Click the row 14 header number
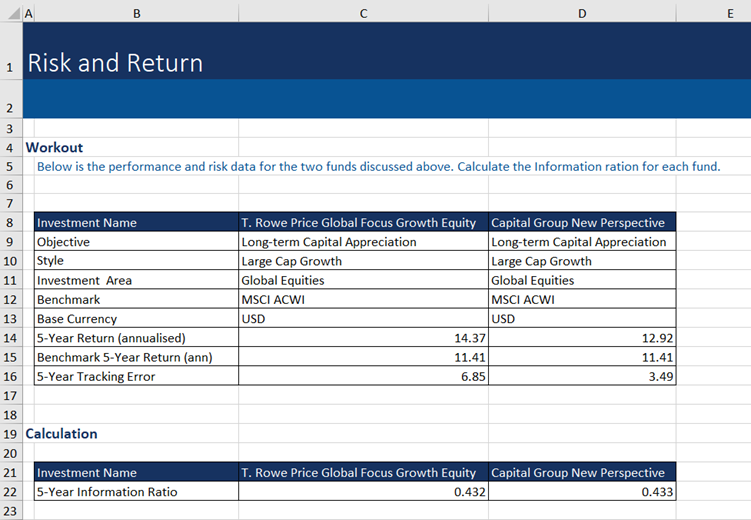Image resolution: width=751 pixels, height=520 pixels. 10,338
